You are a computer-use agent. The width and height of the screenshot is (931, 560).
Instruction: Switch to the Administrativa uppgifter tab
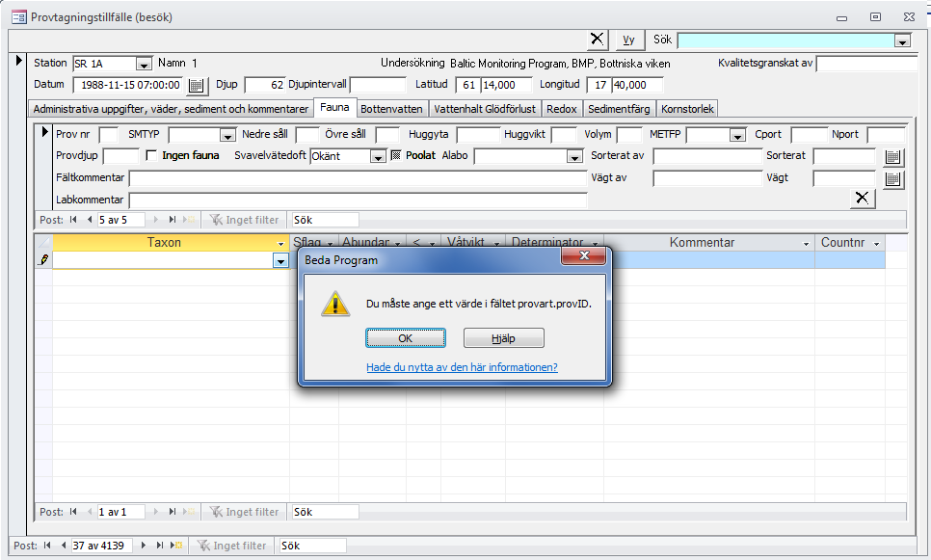click(x=171, y=109)
